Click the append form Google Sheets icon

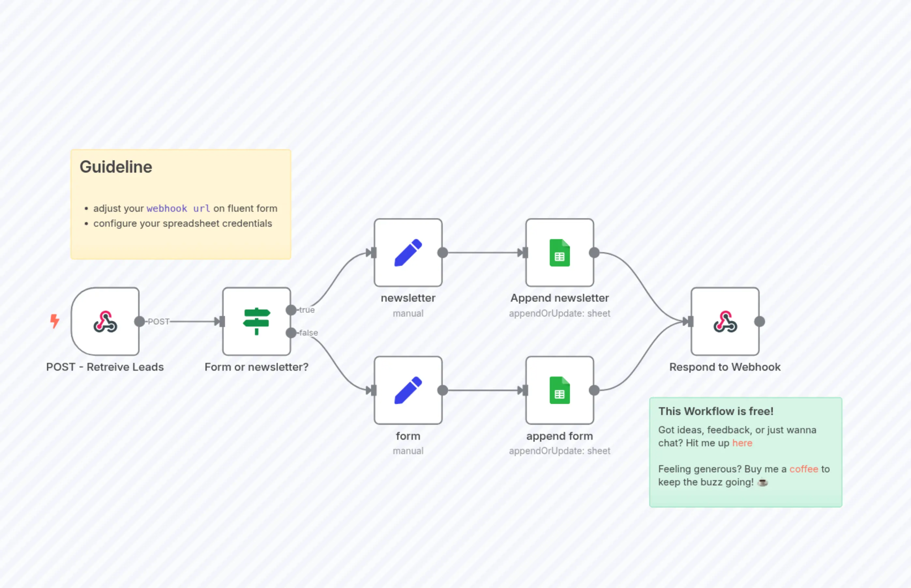coord(559,390)
